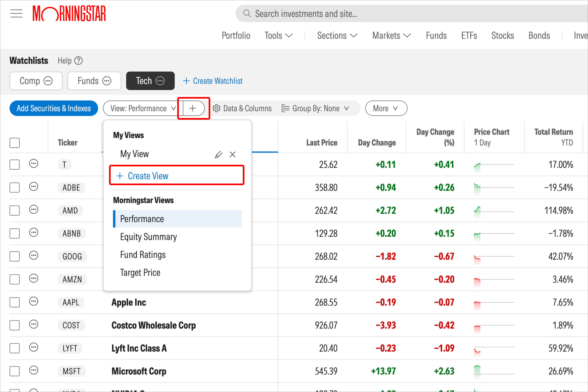
Task: Sort by Total Return YTD column
Action: pyautogui.click(x=553, y=137)
